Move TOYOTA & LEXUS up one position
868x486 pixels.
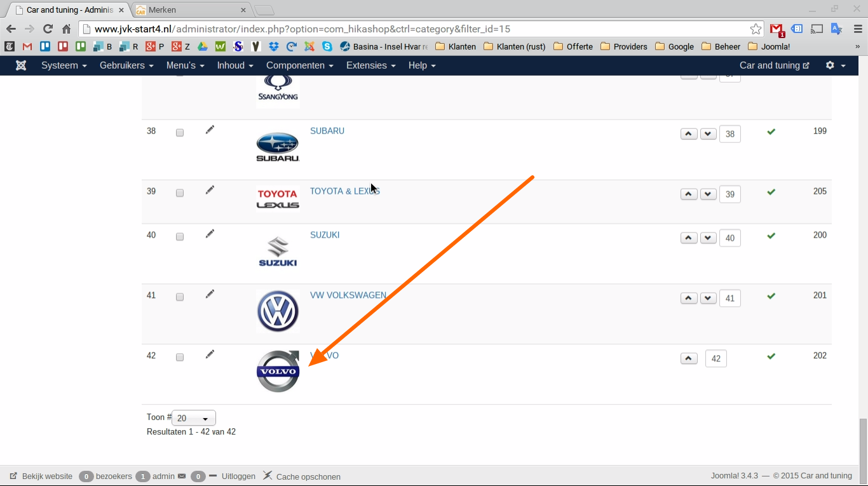(x=689, y=194)
